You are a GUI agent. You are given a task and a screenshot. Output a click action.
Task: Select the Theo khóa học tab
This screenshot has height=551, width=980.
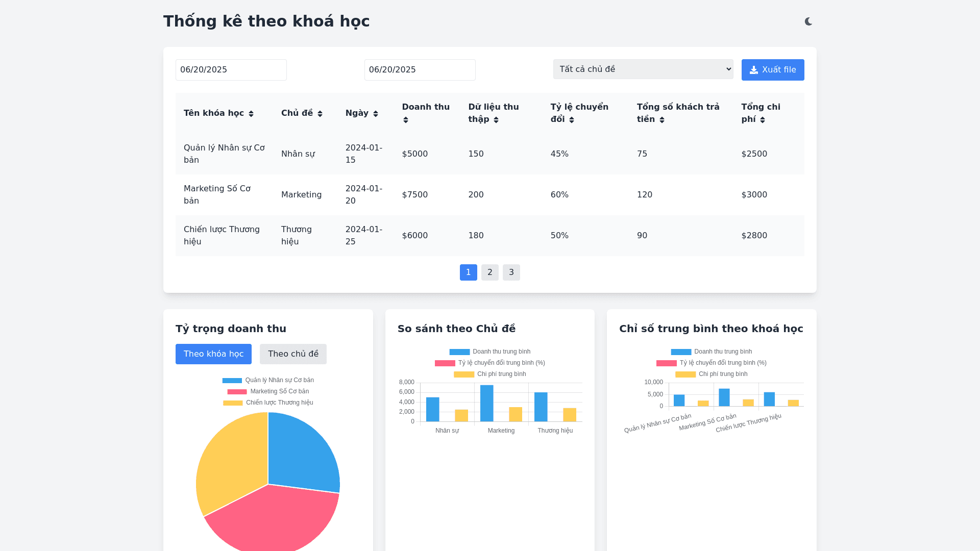pos(213,354)
